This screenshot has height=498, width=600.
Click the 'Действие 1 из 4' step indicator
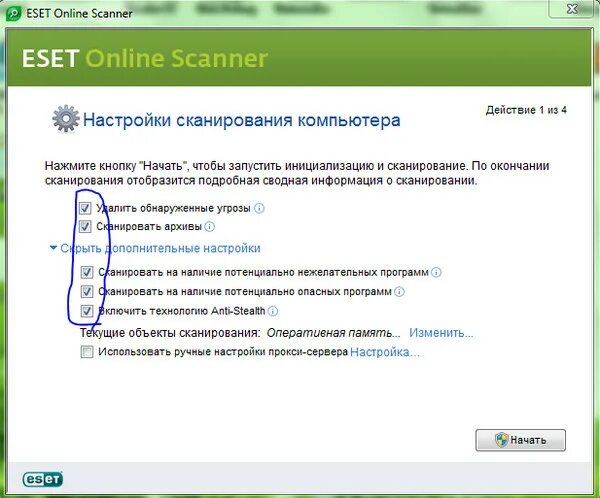pos(526,110)
